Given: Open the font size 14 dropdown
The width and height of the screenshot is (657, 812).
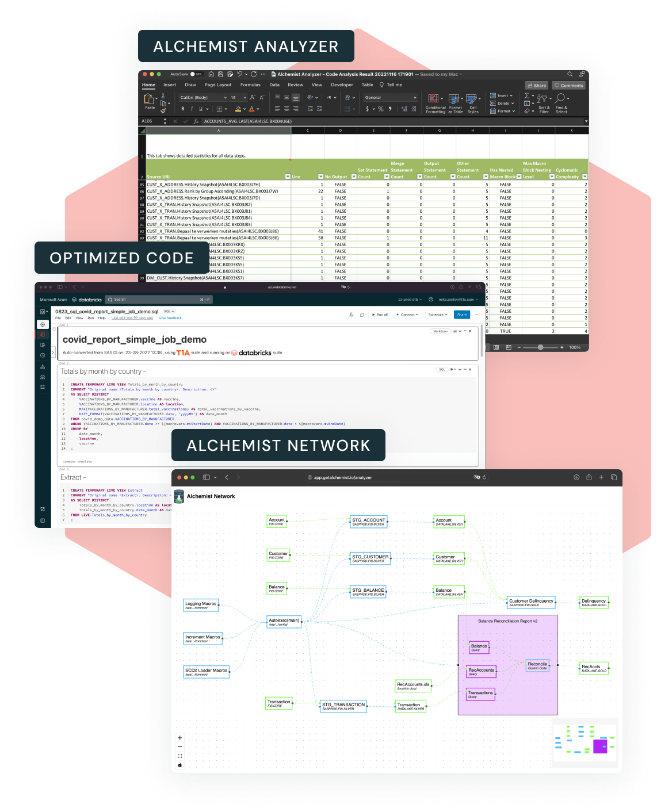Looking at the screenshot, I should click(238, 98).
